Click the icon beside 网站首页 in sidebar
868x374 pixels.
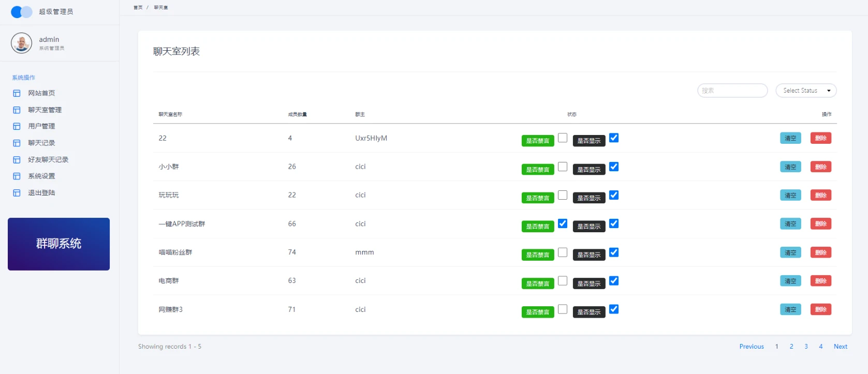pyautogui.click(x=17, y=94)
